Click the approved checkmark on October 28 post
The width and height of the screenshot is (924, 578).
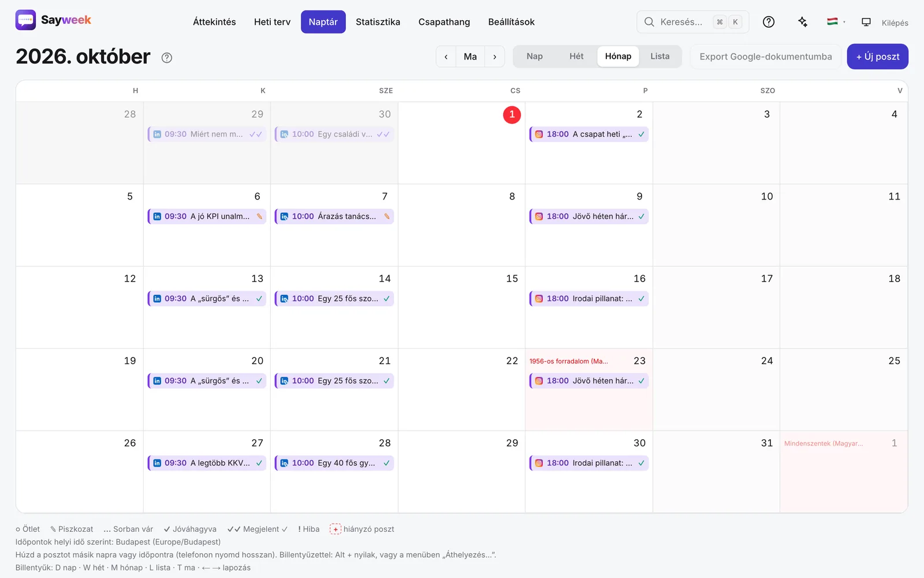pos(386,463)
